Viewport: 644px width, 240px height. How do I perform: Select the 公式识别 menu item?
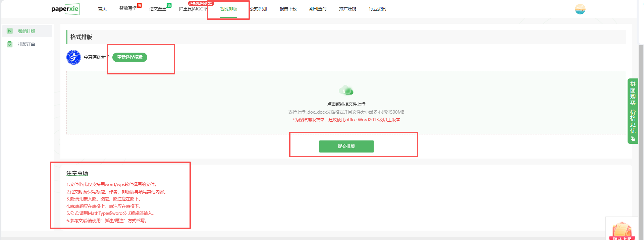pos(258,9)
